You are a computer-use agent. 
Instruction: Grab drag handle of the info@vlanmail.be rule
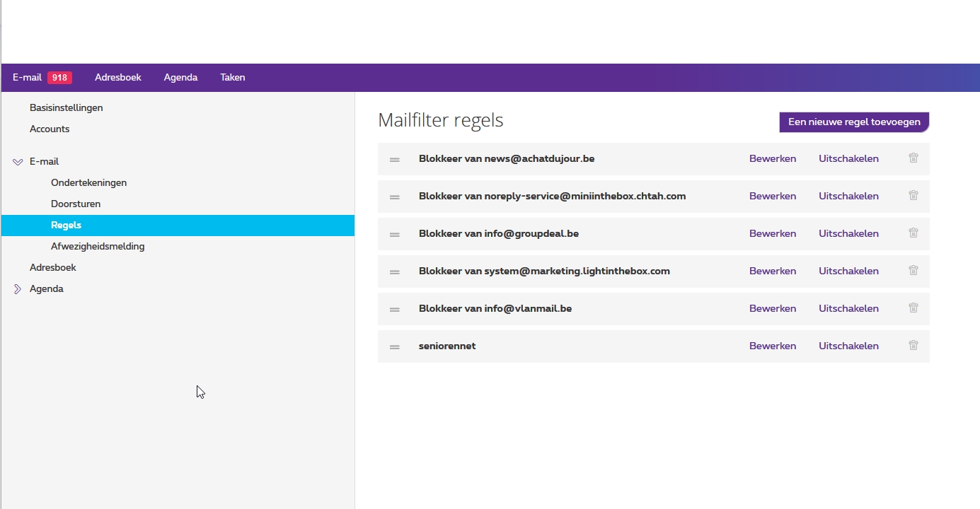395,309
